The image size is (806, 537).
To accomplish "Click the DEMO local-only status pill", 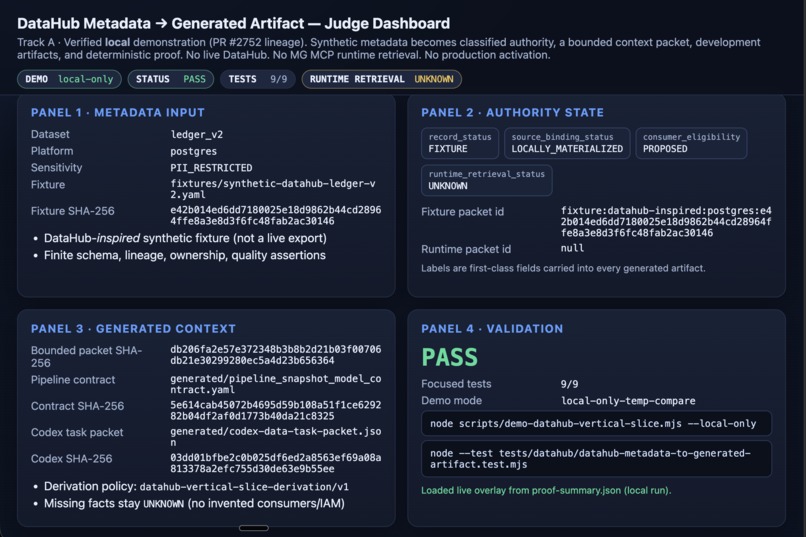I will point(69,79).
